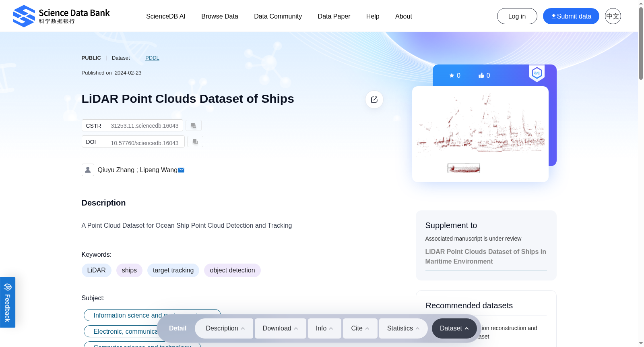Click the Submit data button
Viewport: 644px width, 347px height.
571,16
